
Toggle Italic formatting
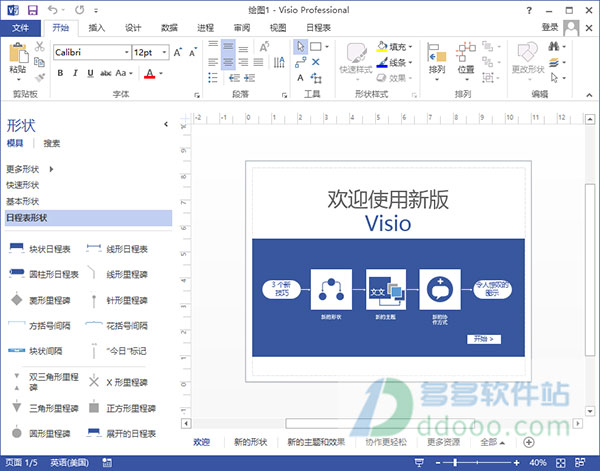[75, 73]
